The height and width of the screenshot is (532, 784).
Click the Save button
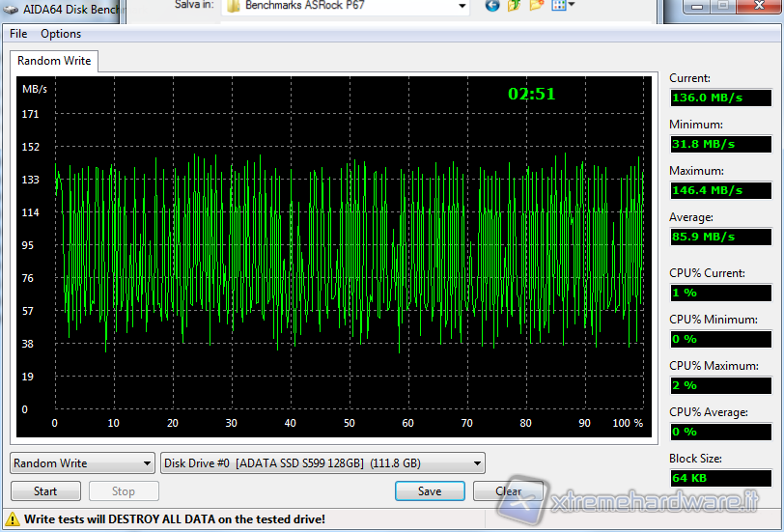[430, 491]
